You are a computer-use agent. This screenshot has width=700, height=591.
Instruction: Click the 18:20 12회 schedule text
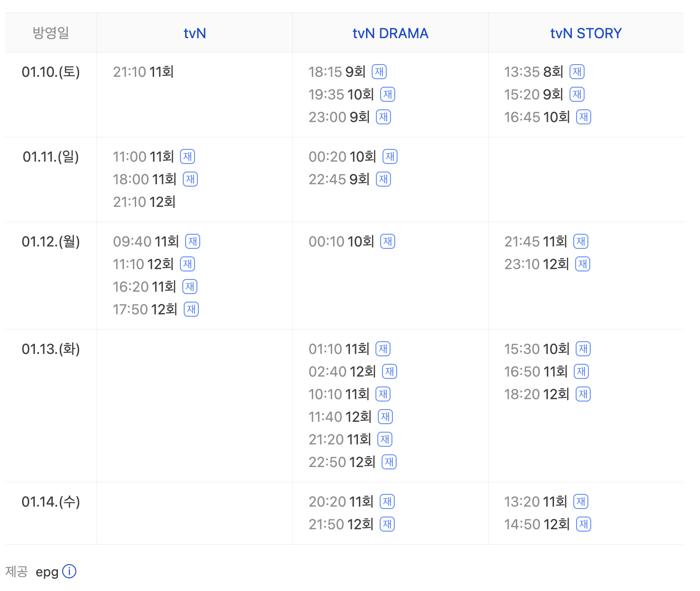click(537, 394)
